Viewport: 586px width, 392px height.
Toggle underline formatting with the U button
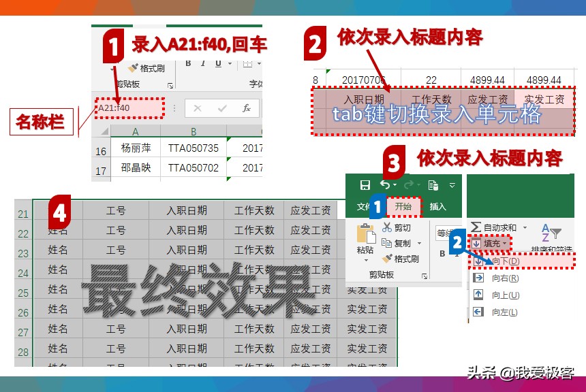(x=218, y=62)
